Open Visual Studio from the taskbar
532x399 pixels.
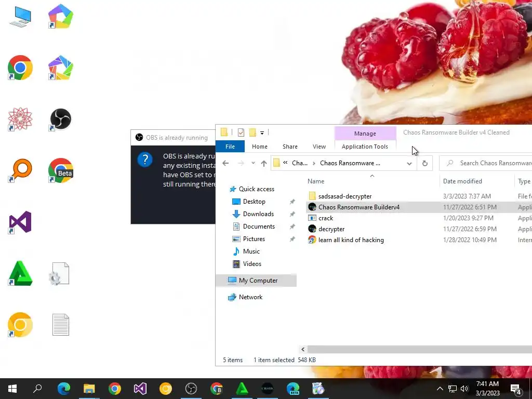(x=140, y=389)
